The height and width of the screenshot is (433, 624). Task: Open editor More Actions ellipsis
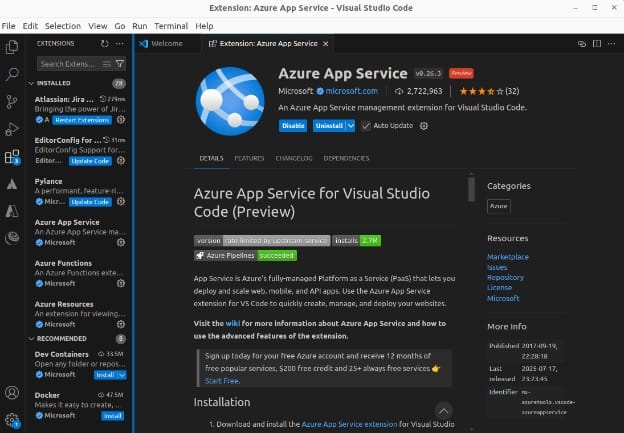coord(612,44)
